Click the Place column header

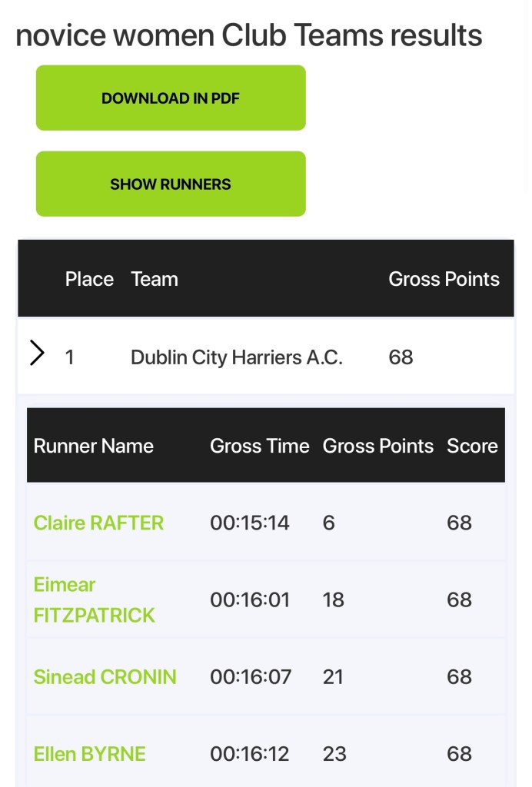tap(89, 279)
